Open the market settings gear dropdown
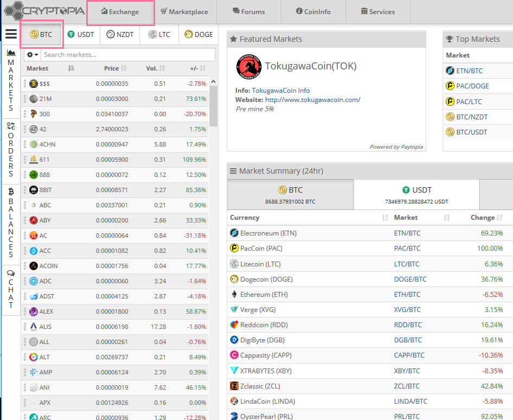 point(32,55)
